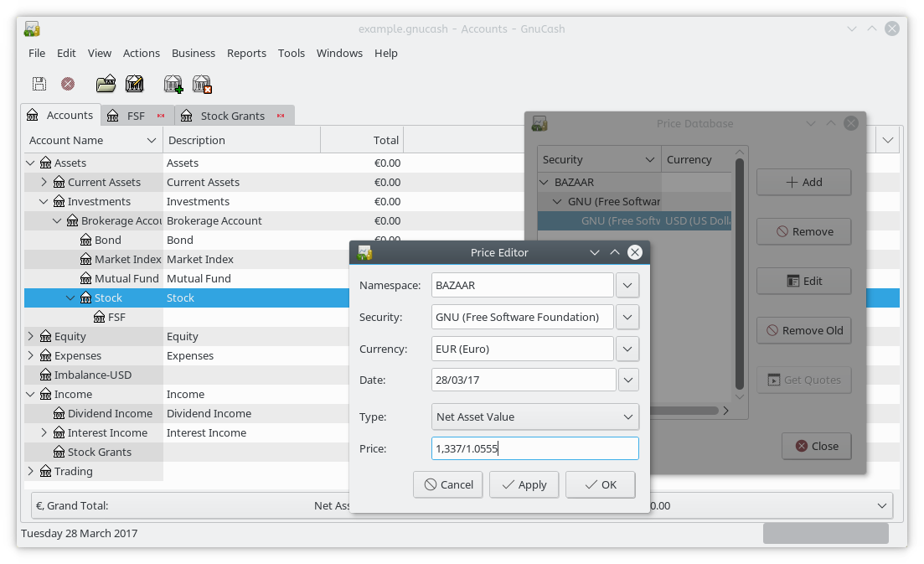Collapse the Brokerage Account branch
Image resolution: width=924 pixels, height=564 pixels.
(x=57, y=220)
